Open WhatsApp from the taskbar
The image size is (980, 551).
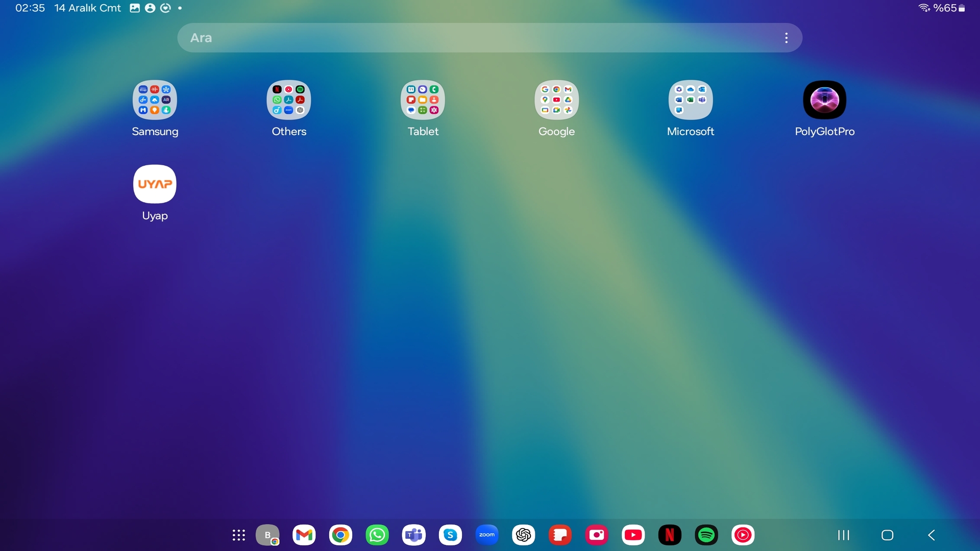coord(377,535)
